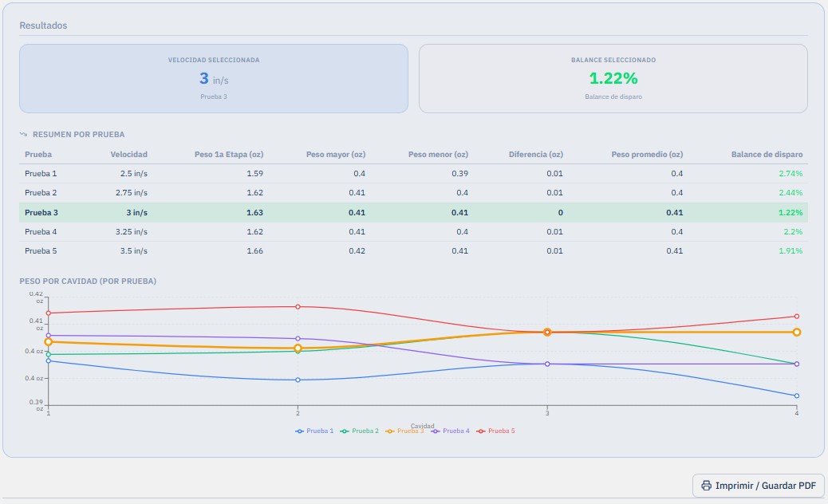Click the Prueba column header
828x504 pixels.
coord(38,155)
